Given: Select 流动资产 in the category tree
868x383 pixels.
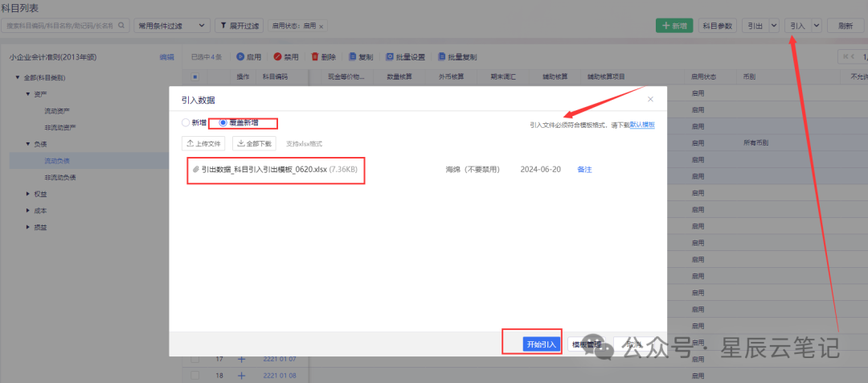Looking at the screenshot, I should [x=57, y=110].
